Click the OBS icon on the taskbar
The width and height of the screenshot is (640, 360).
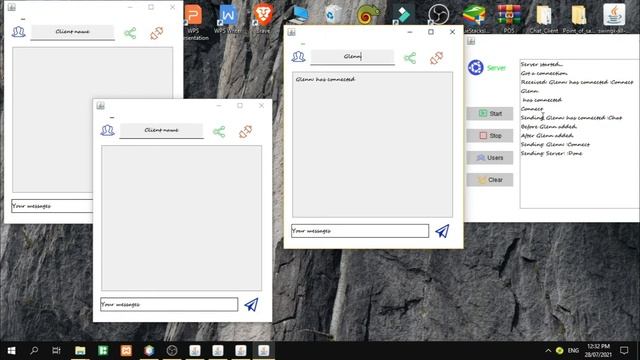(172, 351)
